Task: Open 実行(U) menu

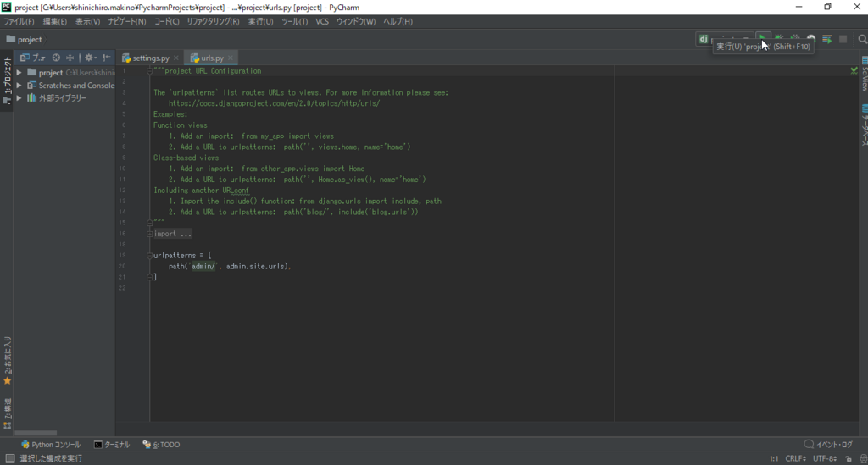Action: tap(260, 21)
